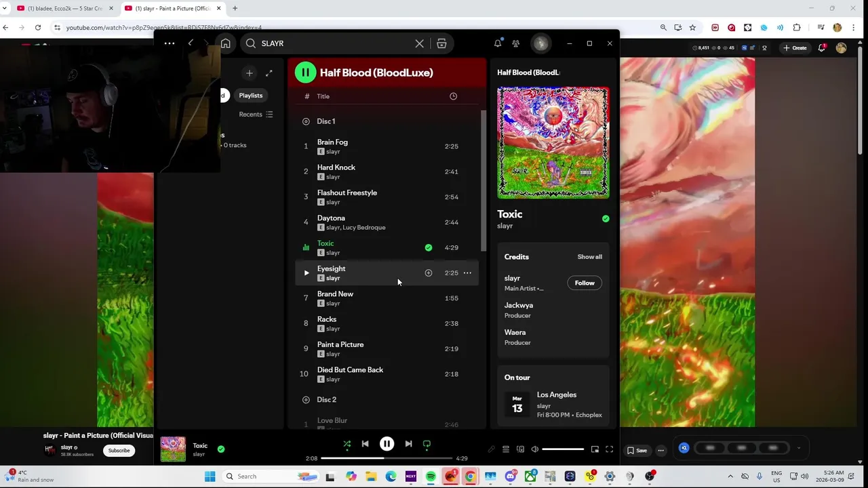Enter Spotify full screen mode
The image size is (868, 488).
(609, 449)
